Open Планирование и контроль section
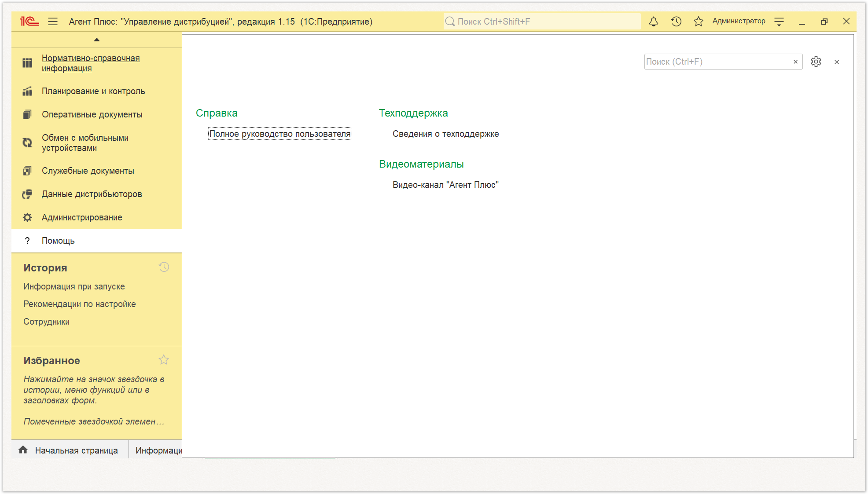The width and height of the screenshot is (868, 494). tap(93, 91)
